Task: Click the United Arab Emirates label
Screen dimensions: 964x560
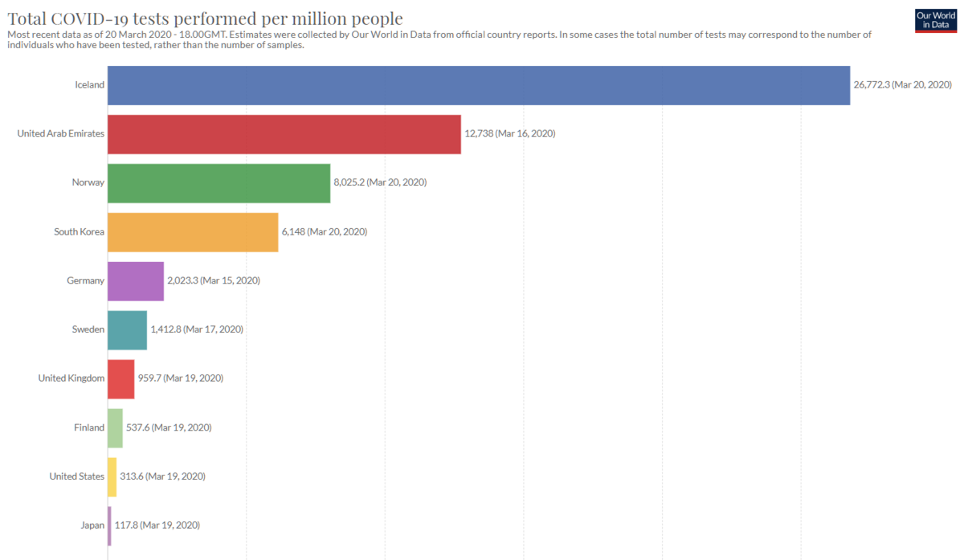Action: pyautogui.click(x=61, y=134)
